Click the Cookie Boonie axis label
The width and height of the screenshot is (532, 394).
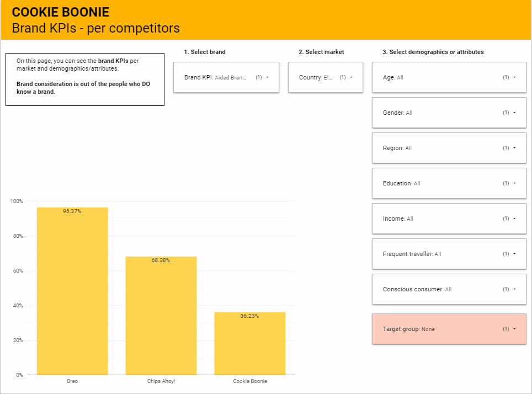point(250,381)
